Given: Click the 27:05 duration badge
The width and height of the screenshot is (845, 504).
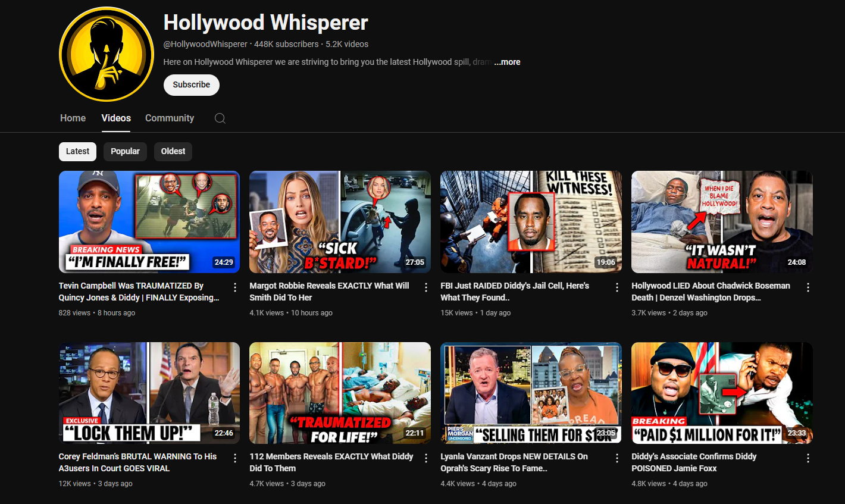Looking at the screenshot, I should click(x=415, y=262).
